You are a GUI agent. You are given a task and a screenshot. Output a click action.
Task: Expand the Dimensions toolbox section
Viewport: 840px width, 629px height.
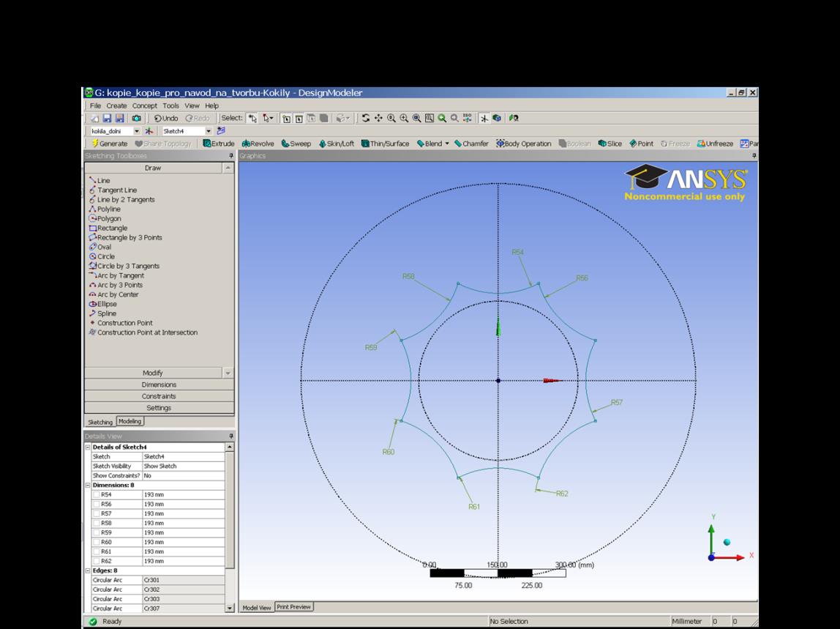pos(159,384)
